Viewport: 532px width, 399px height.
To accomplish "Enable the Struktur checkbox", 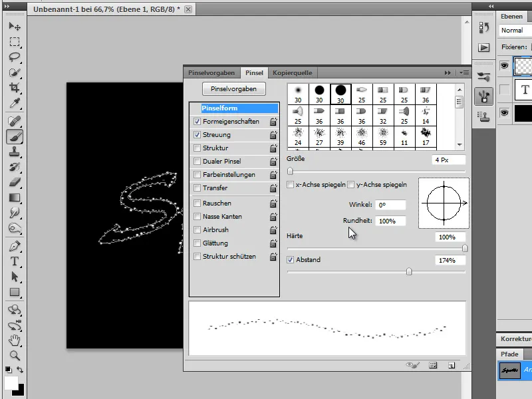I will point(197,148).
